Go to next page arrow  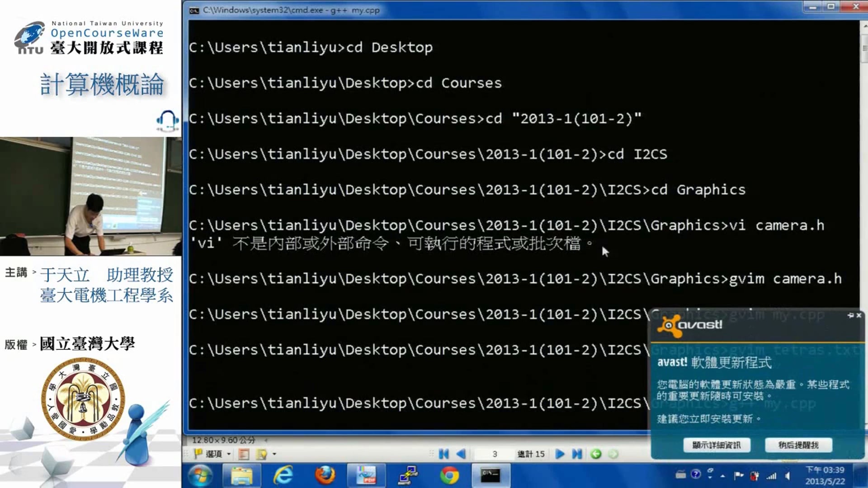[x=560, y=454]
